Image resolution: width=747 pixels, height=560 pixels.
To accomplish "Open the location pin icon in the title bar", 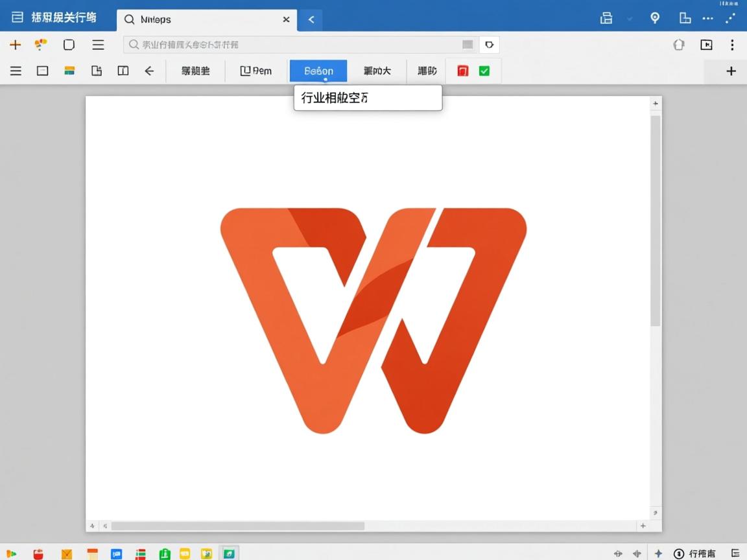I will click(654, 19).
